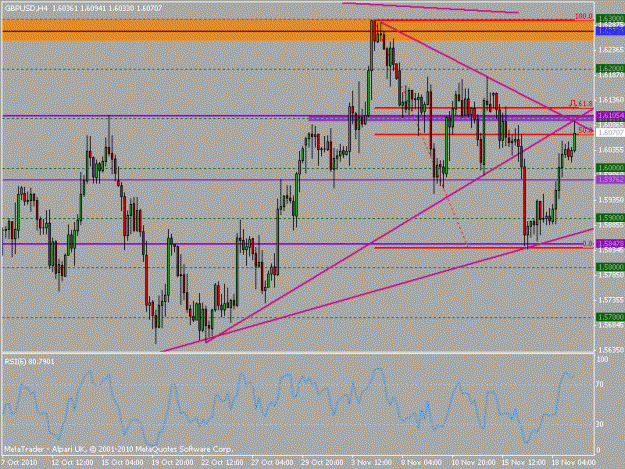
Task: Click the 1.59000 green price label
Action: (611, 218)
